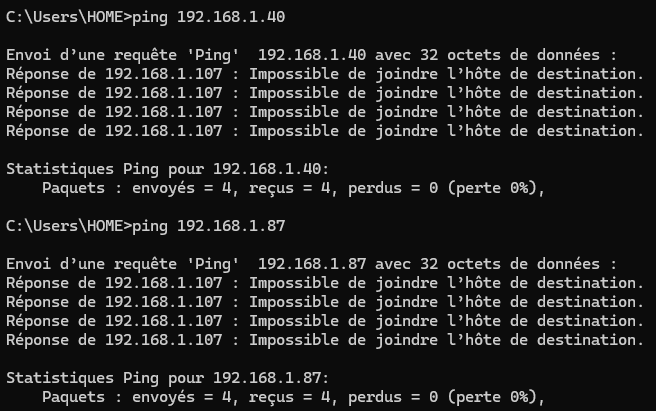Image resolution: width=656 pixels, height=411 pixels.
Task: Click the first 'Paquets : envoyés = 4' text
Action: [x=137, y=188]
